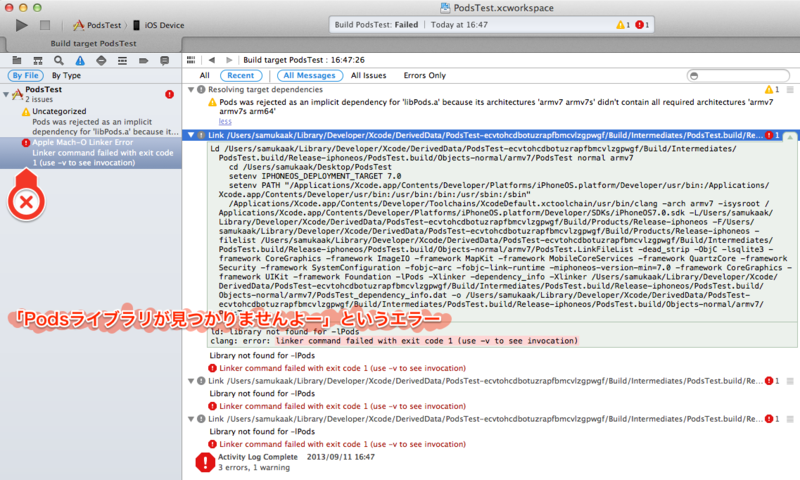Image resolution: width=800 pixels, height=480 pixels.
Task: Open the Symbol navigator icon
Action: click(38, 61)
